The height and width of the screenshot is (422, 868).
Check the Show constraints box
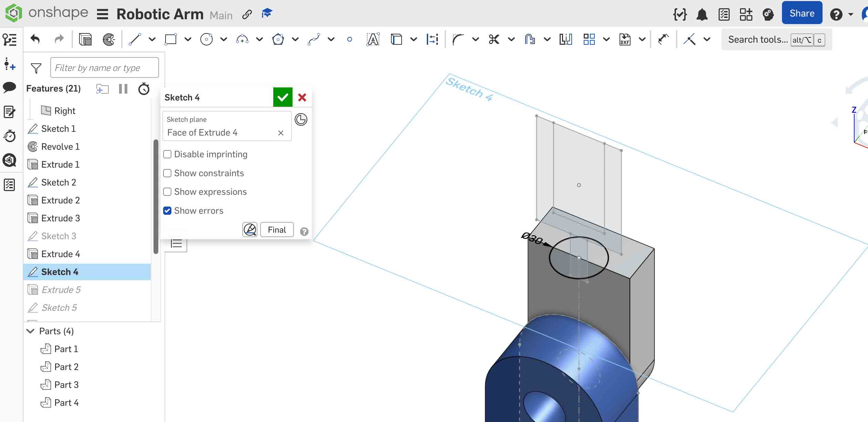tap(168, 173)
